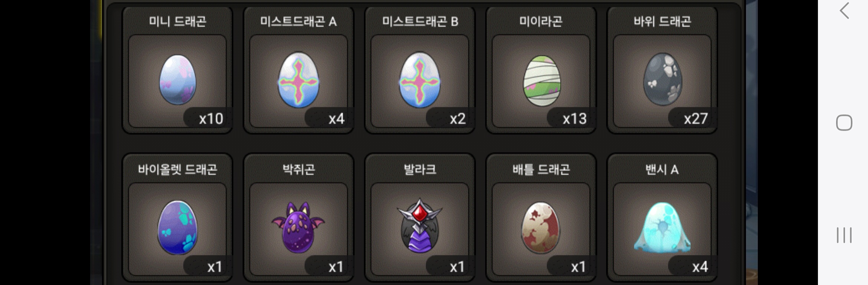
Task: Tap the 밴시 A ghost egg
Action: pyautogui.click(x=662, y=227)
